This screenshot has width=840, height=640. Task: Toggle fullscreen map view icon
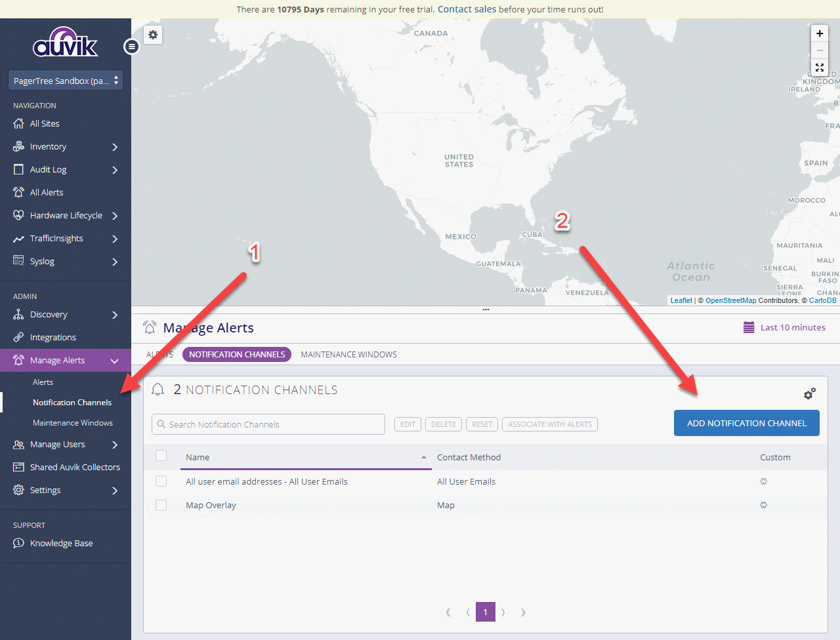tap(819, 68)
